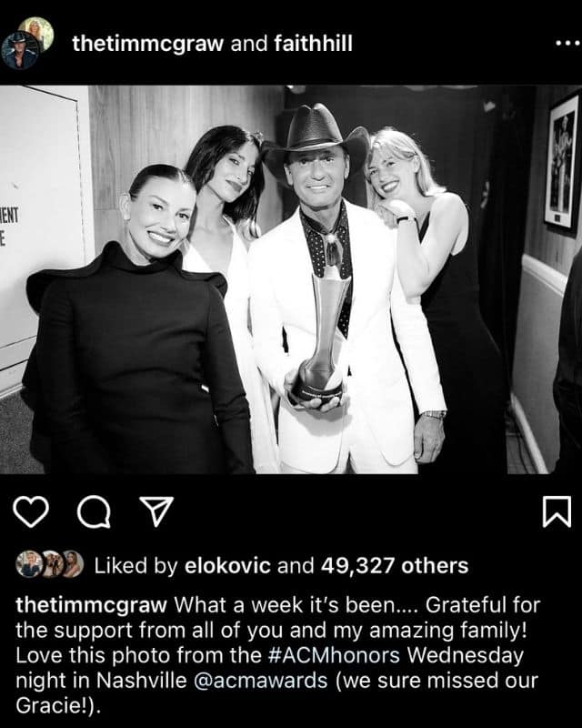Open three-dot more options menu
The image size is (582, 728).
point(567,44)
